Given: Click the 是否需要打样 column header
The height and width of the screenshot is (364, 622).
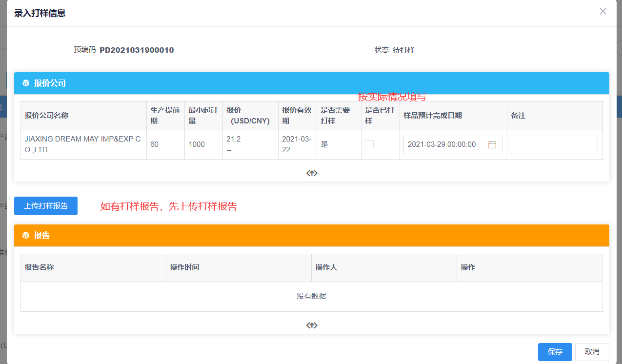Looking at the screenshot, I should point(339,116).
